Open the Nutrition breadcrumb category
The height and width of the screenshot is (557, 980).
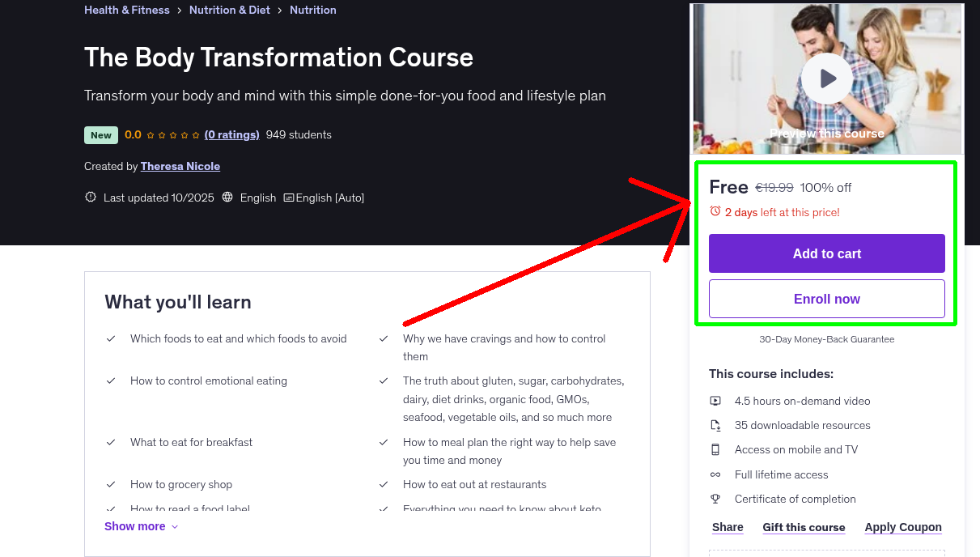[x=313, y=10]
